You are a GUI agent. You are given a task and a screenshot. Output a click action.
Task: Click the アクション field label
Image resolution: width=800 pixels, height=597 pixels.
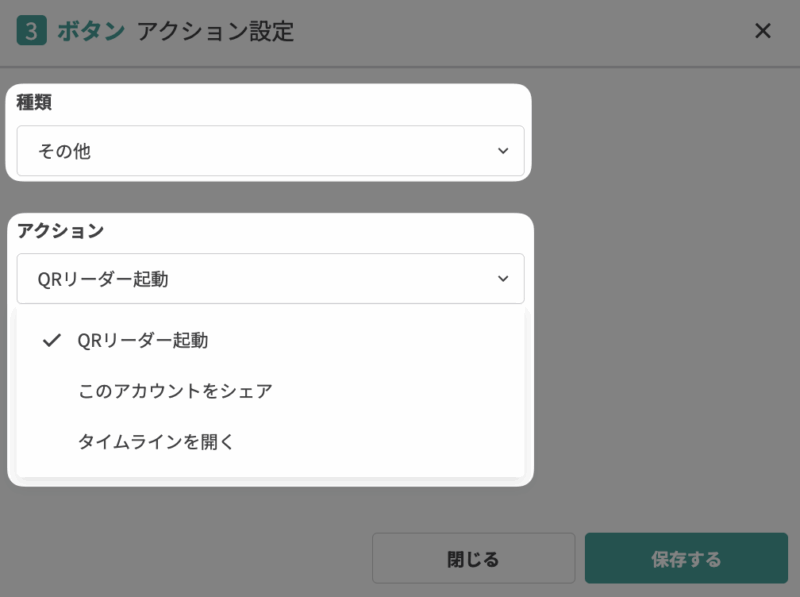click(60, 231)
